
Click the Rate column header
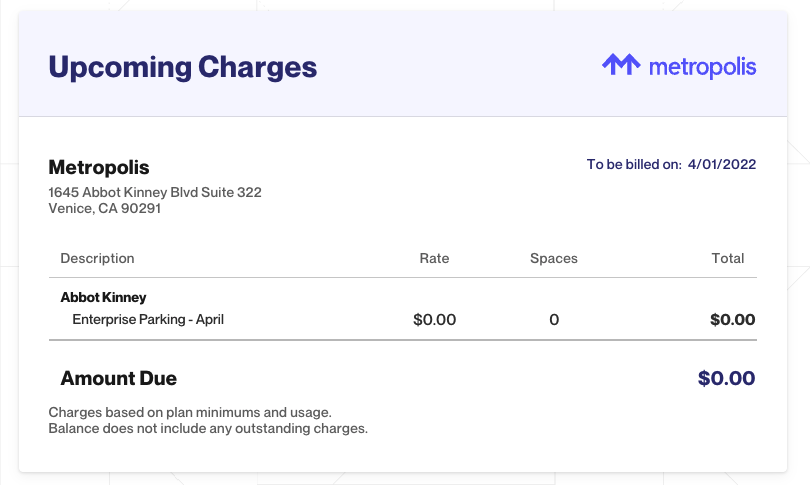click(x=434, y=258)
